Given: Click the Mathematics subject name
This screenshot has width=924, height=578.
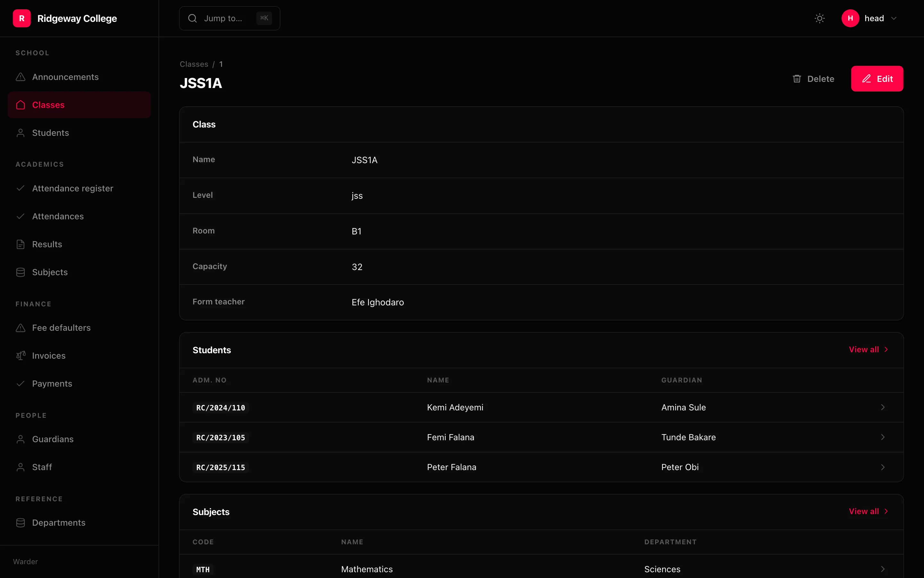Looking at the screenshot, I should point(367,570).
